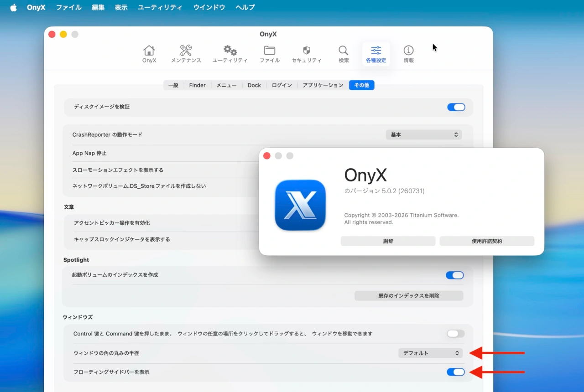Click the 使用許諾契約 button
The image size is (584, 392).
(487, 241)
